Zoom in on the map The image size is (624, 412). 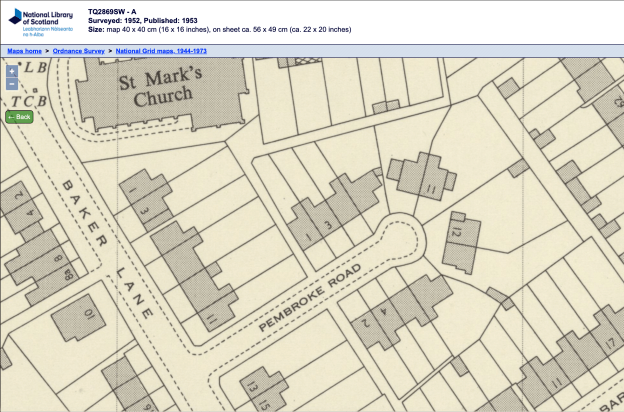pyautogui.click(x=12, y=71)
